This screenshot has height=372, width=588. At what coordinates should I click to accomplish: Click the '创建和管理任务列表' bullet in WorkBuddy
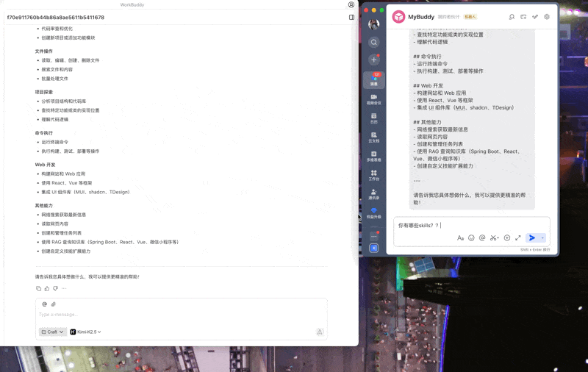point(62,233)
